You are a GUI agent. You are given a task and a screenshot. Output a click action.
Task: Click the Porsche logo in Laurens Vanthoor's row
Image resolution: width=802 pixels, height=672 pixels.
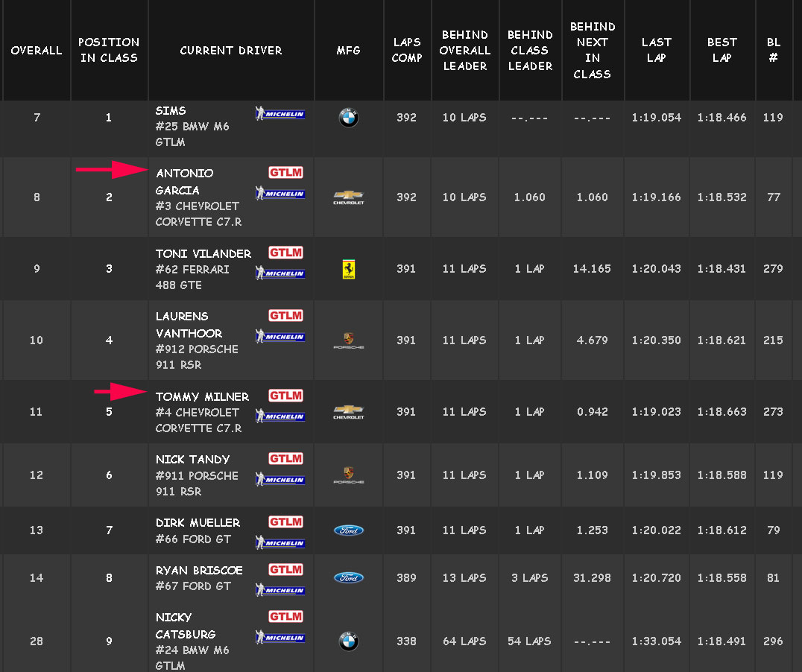point(348,340)
